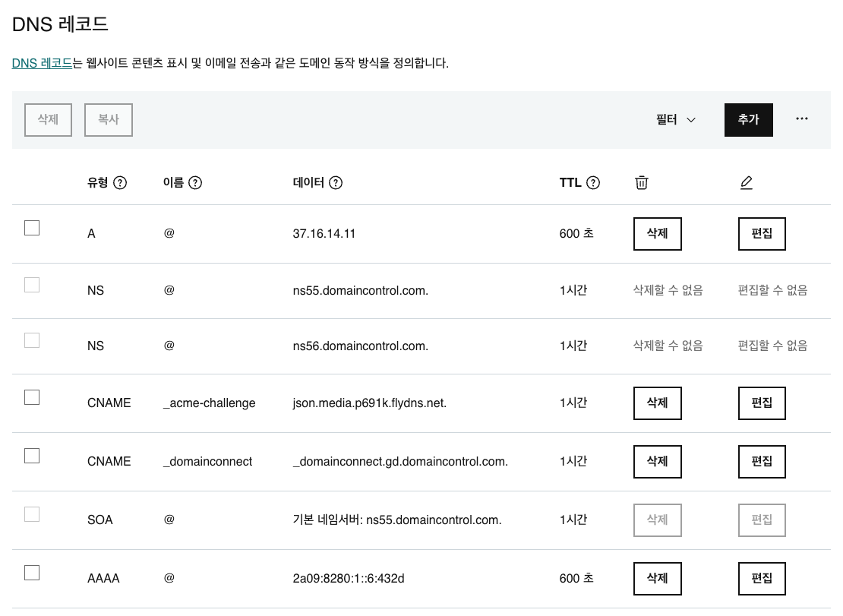Click the help icon next to 데이터

point(336,183)
